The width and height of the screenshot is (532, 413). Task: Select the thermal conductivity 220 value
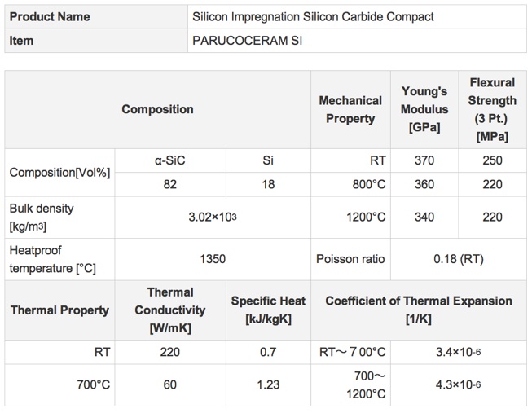click(x=170, y=352)
